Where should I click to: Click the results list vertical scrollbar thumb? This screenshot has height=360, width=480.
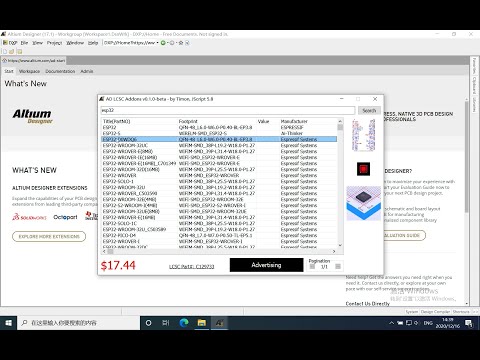(x=340, y=127)
